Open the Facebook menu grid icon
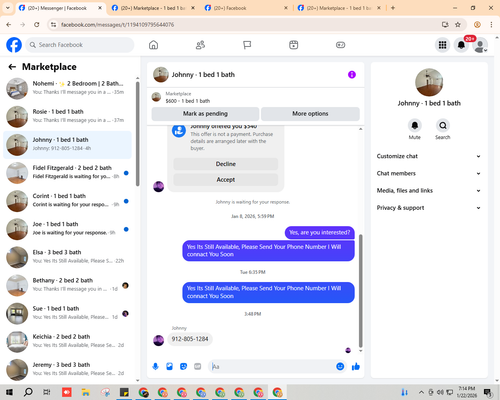500x400 pixels. pyautogui.click(x=442, y=45)
